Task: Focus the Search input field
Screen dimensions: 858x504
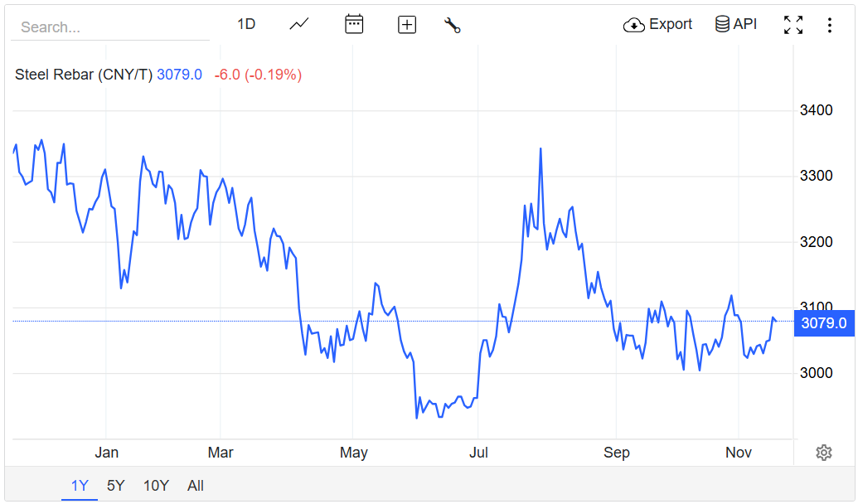Action: click(109, 27)
